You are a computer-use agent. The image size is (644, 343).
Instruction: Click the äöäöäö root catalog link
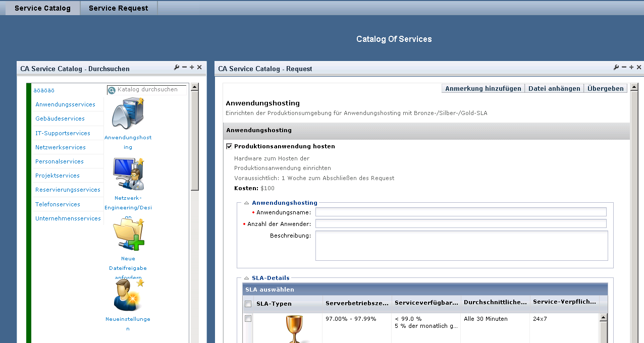[44, 90]
